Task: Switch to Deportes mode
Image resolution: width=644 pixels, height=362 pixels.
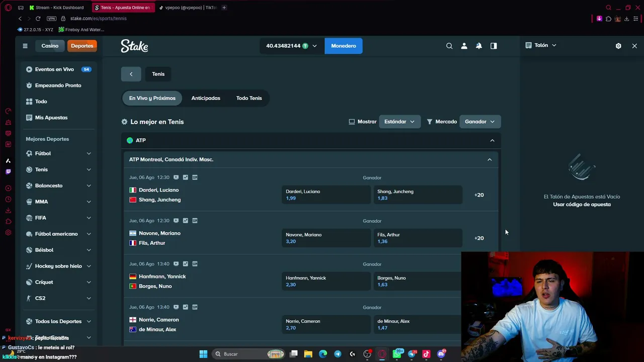Action: pos(82,46)
